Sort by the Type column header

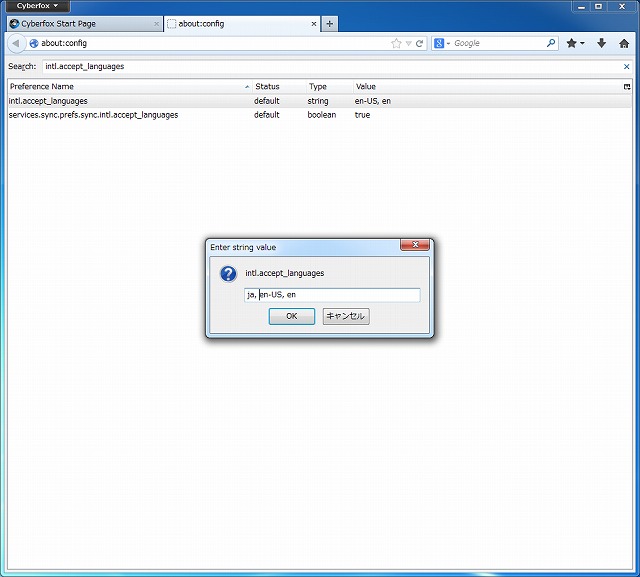329,87
